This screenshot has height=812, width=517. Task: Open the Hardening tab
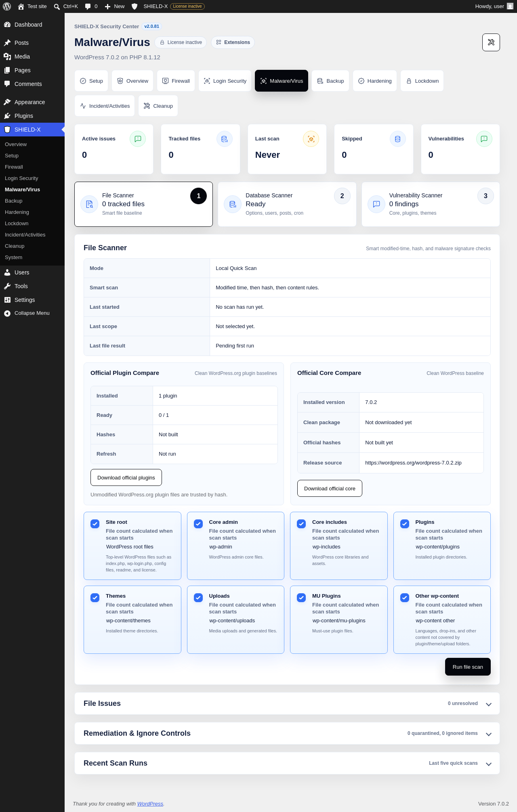click(x=375, y=81)
